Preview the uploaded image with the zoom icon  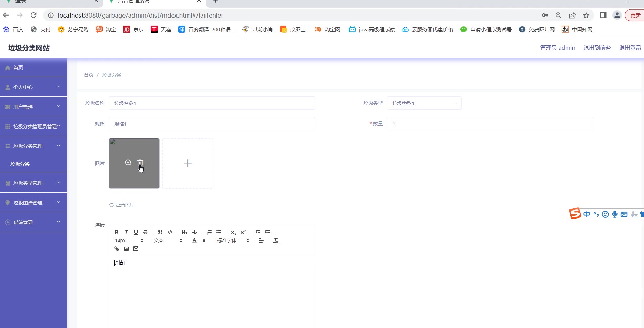click(128, 162)
